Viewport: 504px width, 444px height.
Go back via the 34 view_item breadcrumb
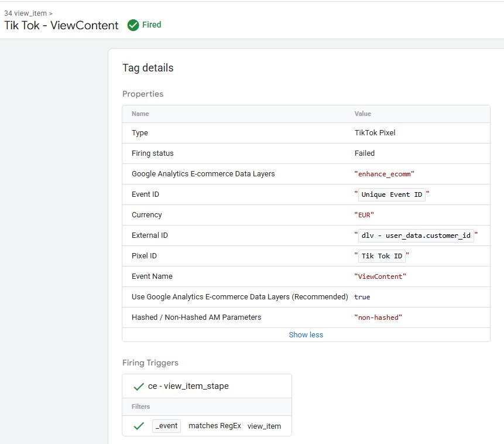[x=25, y=13]
